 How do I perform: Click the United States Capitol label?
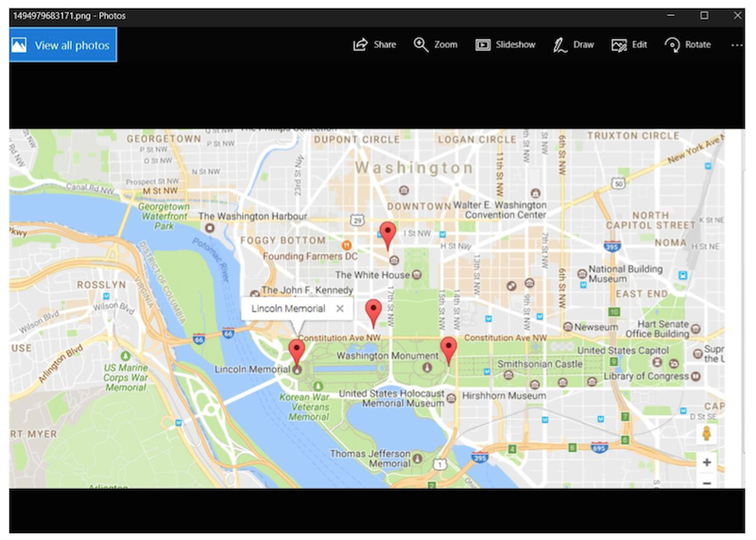click(623, 350)
